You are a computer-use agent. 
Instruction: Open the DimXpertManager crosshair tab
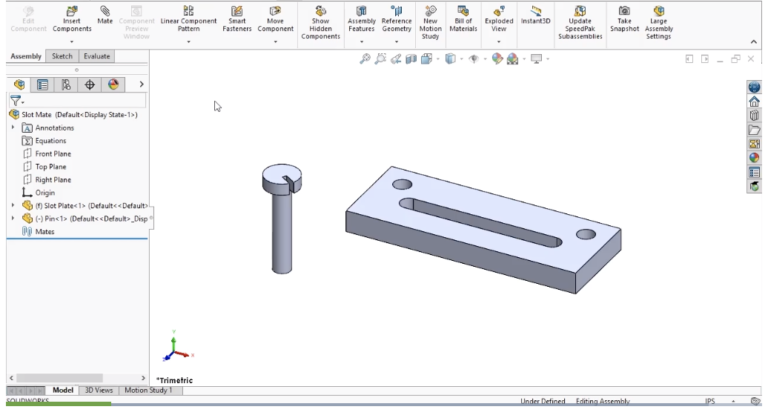90,85
